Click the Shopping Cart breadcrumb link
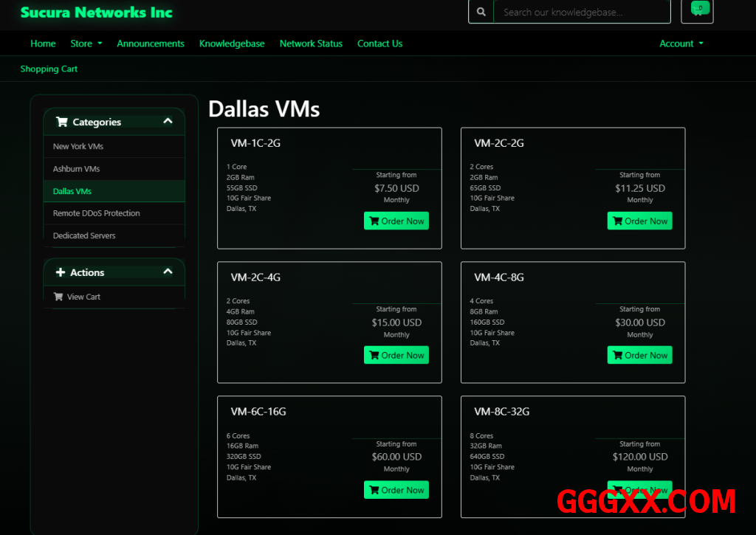The height and width of the screenshot is (535, 756). click(49, 69)
